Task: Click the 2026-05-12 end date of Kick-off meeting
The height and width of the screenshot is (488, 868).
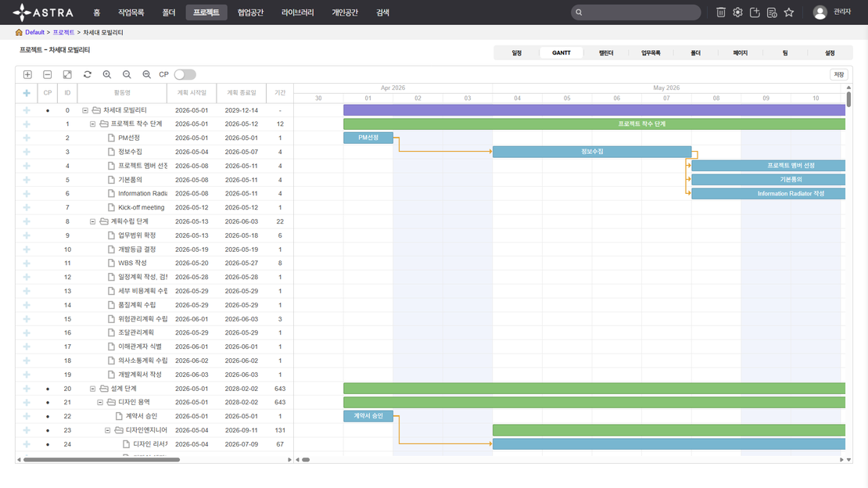Action: coord(242,208)
